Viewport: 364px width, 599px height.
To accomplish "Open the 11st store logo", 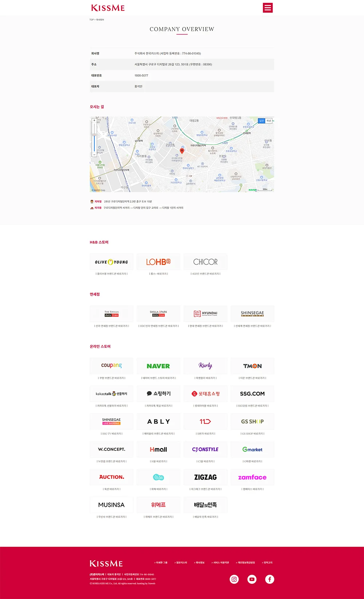I will point(205,421).
